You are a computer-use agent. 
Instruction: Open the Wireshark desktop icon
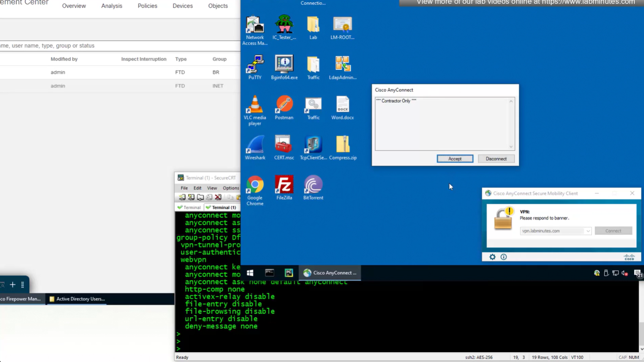click(255, 147)
